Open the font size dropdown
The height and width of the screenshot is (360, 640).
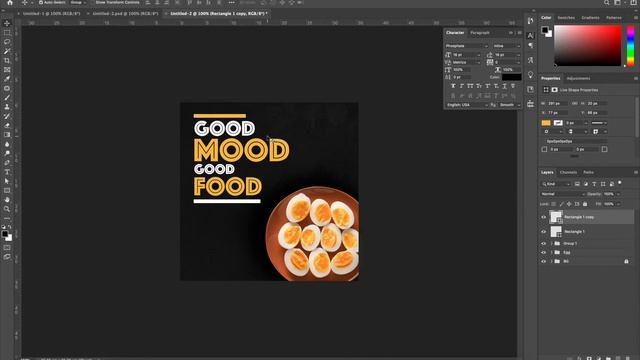click(467, 55)
